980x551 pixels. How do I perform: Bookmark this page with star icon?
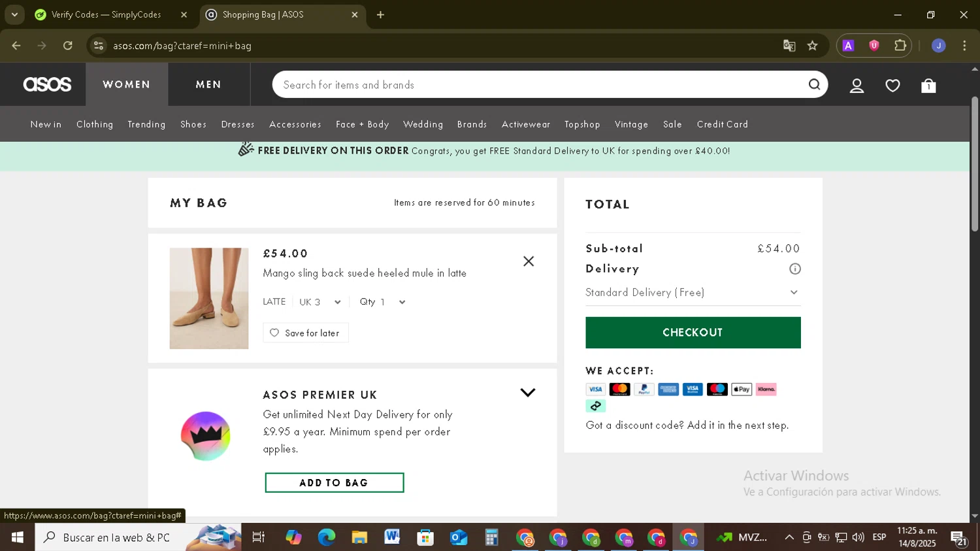(x=812, y=46)
